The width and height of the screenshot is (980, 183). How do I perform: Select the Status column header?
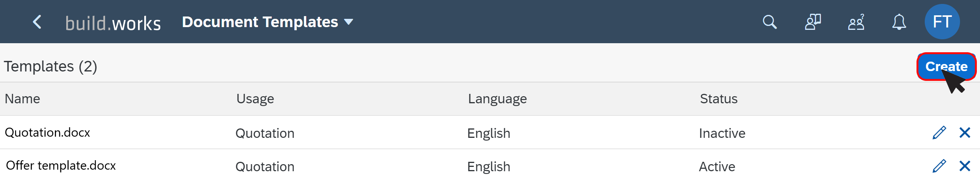[719, 99]
